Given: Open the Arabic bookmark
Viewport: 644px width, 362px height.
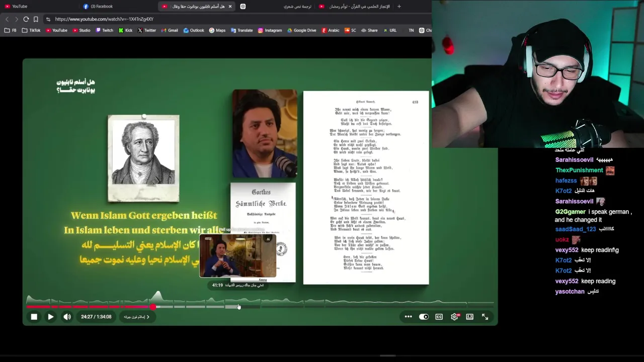Looking at the screenshot, I should [x=330, y=30].
